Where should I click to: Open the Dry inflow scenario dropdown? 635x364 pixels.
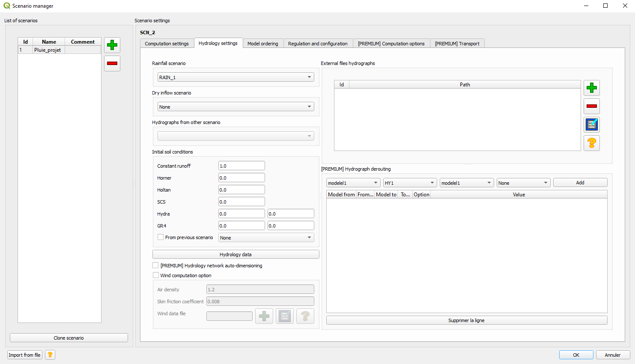click(x=236, y=107)
